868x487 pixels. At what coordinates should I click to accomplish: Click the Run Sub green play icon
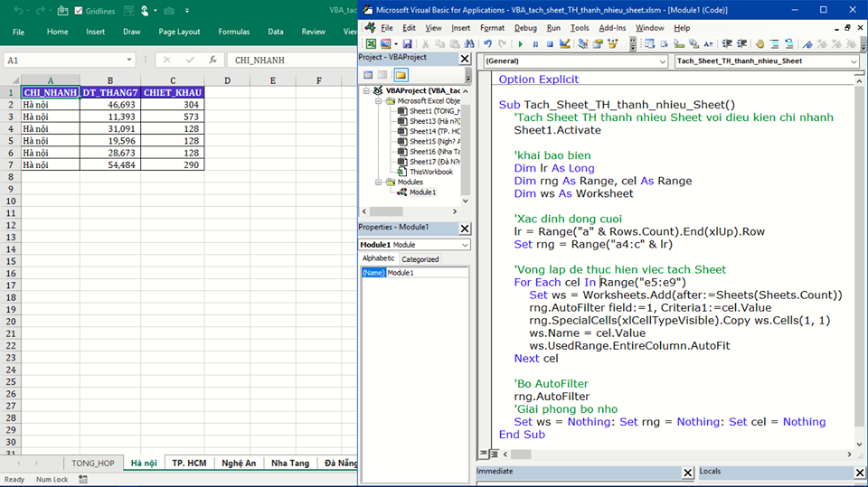520,43
